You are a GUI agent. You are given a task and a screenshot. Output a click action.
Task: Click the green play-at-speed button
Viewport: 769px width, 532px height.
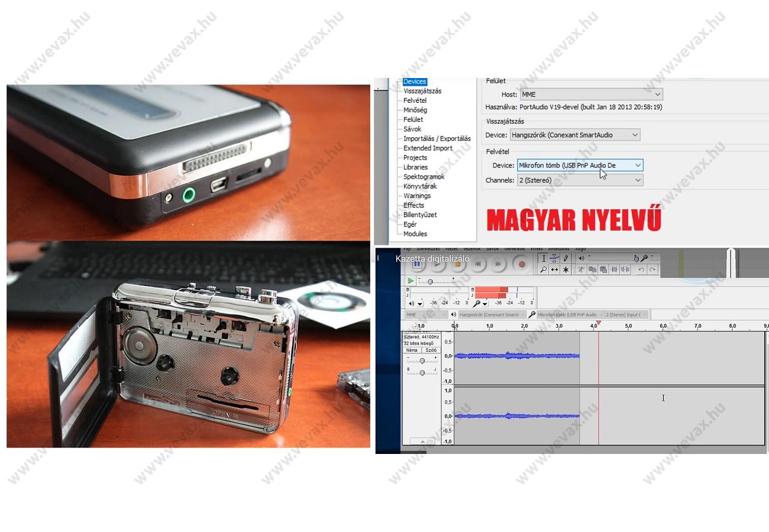[x=411, y=281]
